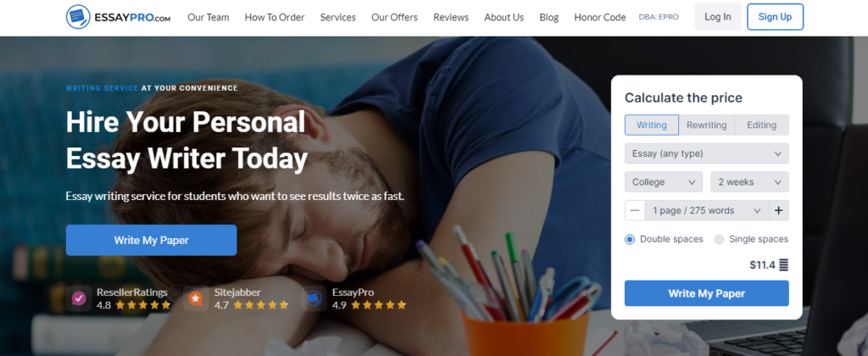This screenshot has height=356, width=868.
Task: Click the EssayPro logo icon in header
Action: (78, 17)
